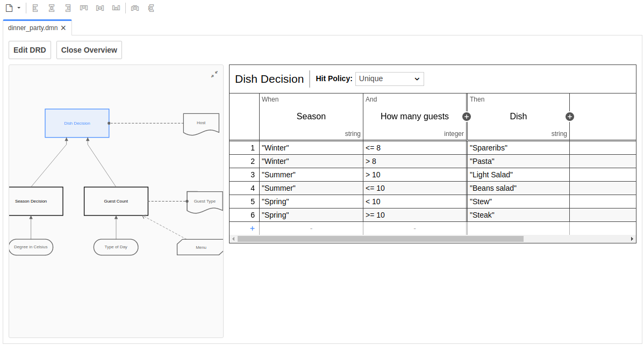Image resolution: width=644 pixels, height=345 pixels.
Task: Distribute elements vertically icon
Action: (x=151, y=8)
